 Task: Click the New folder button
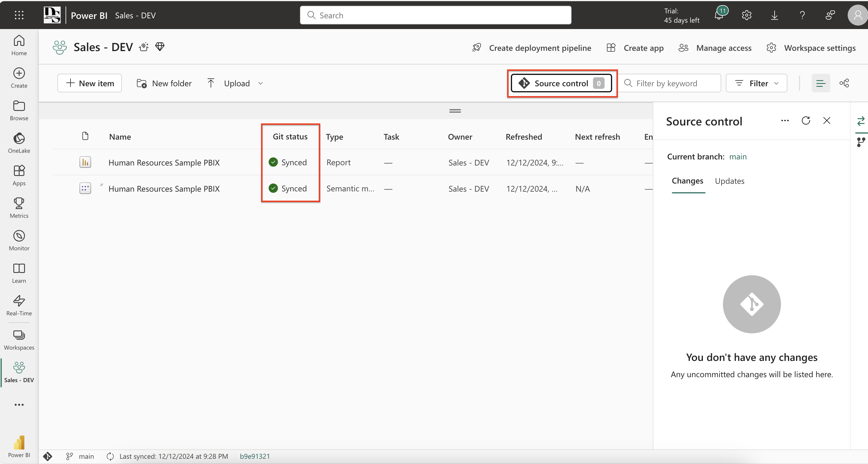pos(164,83)
